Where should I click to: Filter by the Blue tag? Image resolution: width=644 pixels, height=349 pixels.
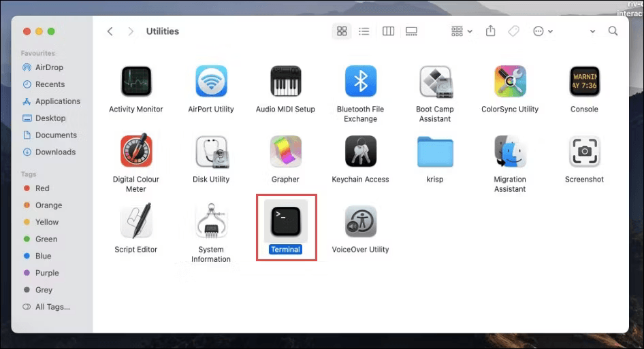click(x=37, y=256)
